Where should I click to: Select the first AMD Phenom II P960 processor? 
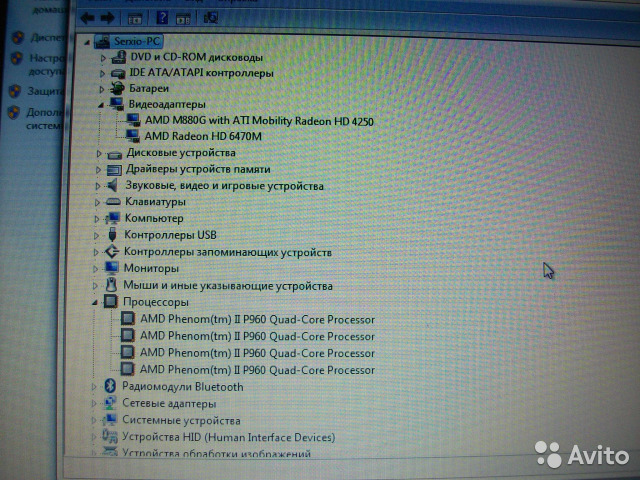pos(257,320)
